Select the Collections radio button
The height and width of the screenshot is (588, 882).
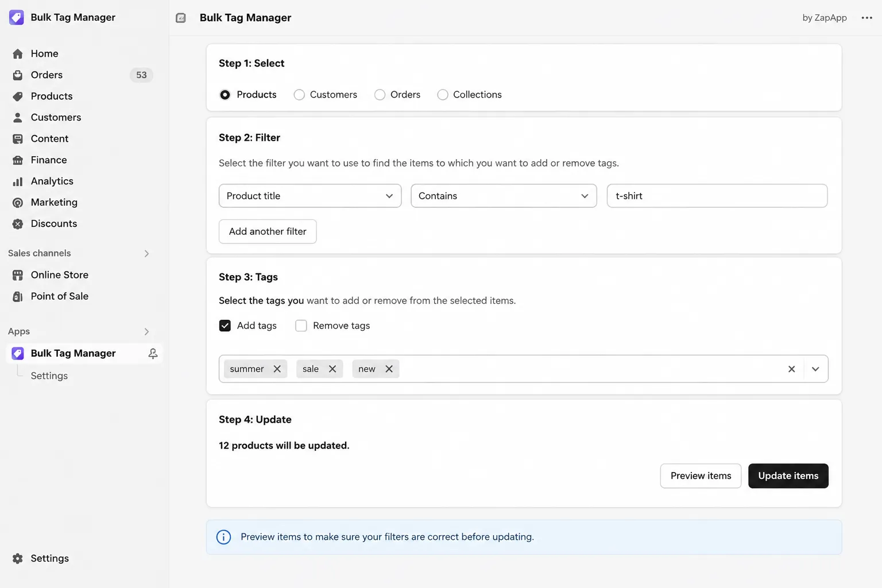click(x=443, y=95)
